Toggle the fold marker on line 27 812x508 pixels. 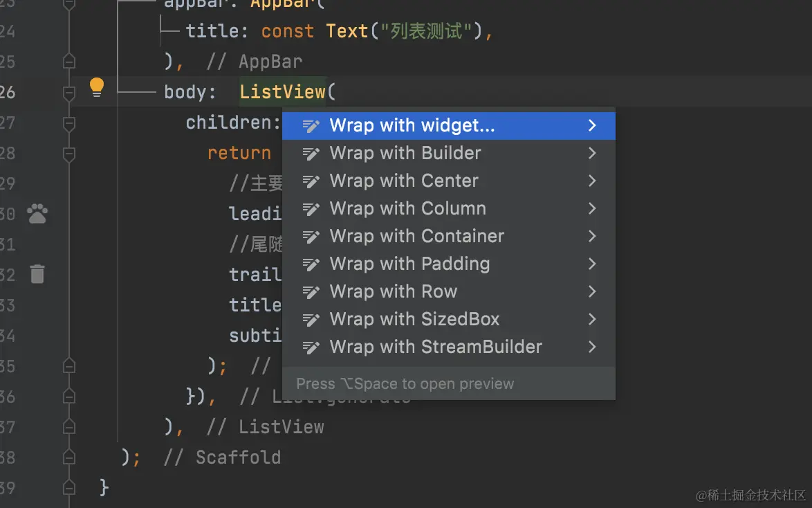coord(68,123)
